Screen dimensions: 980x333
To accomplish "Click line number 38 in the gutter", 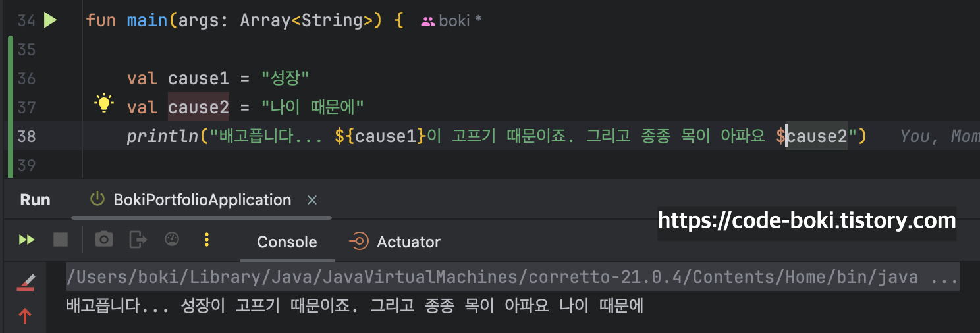I will click(27, 136).
